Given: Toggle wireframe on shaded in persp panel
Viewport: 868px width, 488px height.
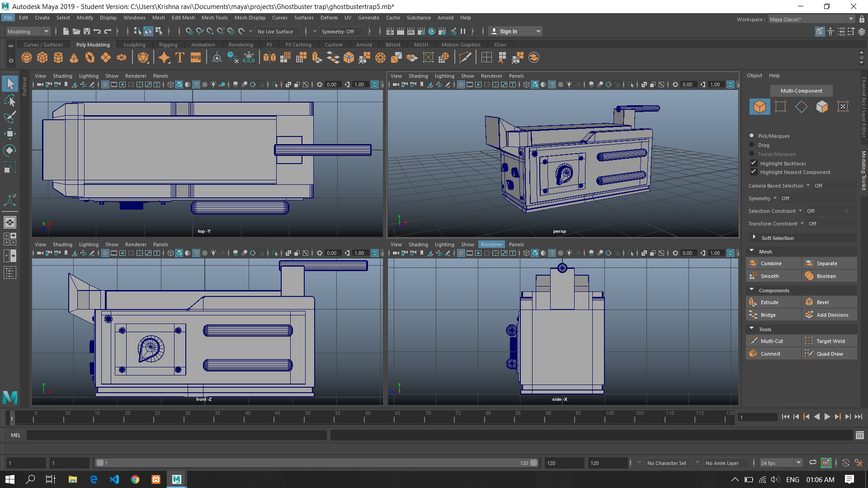Looking at the screenshot, I should coord(552,84).
